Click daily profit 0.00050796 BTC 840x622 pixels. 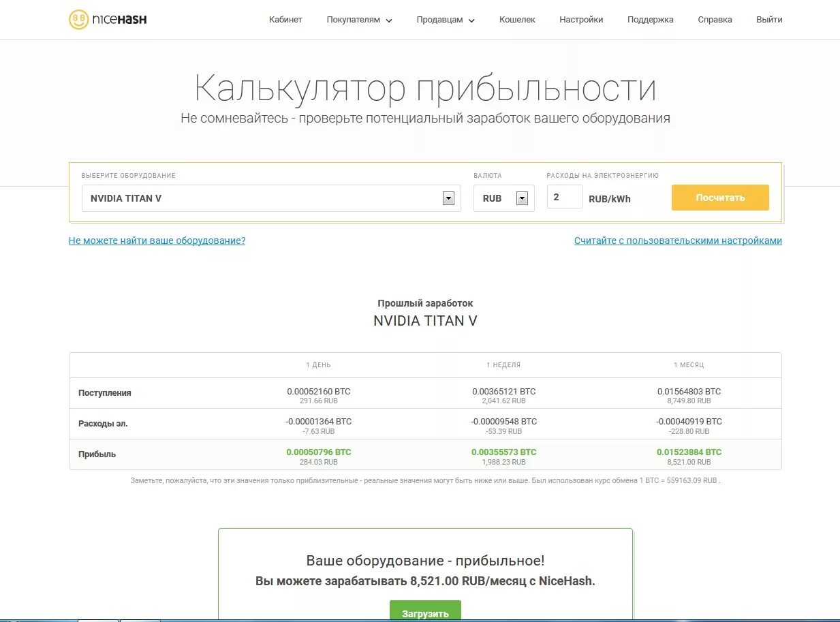point(319,452)
